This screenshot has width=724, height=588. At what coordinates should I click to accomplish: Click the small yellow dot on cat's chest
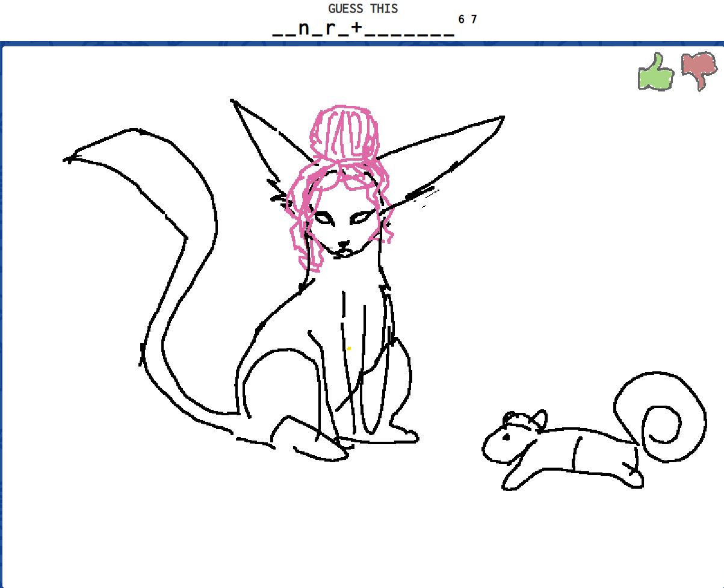coord(349,348)
